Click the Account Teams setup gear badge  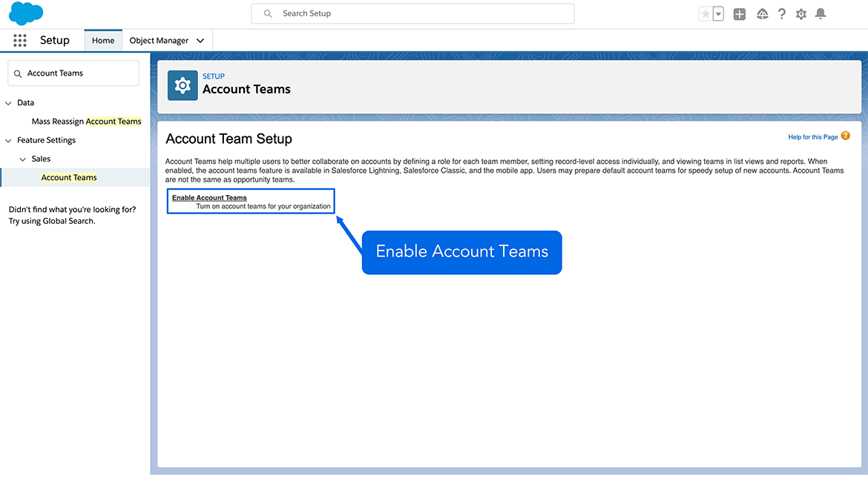pyautogui.click(x=182, y=85)
